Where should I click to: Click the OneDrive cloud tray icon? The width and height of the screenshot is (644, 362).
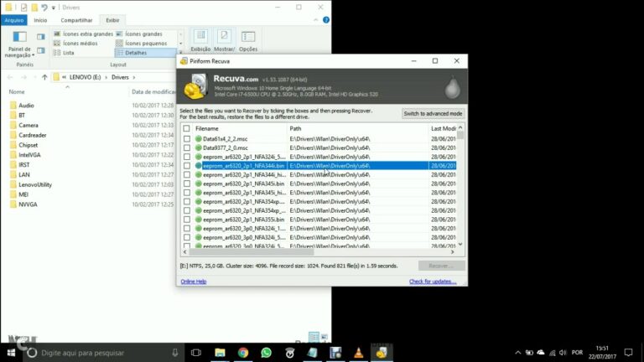(541, 352)
